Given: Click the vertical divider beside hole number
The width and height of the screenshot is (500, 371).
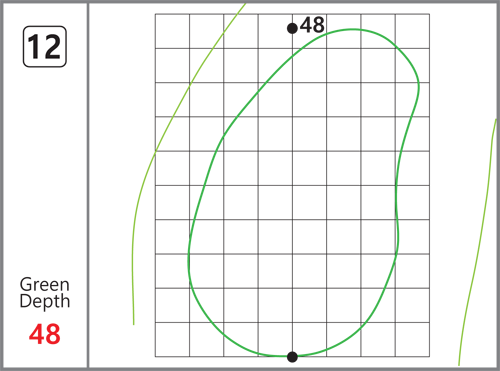Looking at the screenshot, I should tap(88, 185).
